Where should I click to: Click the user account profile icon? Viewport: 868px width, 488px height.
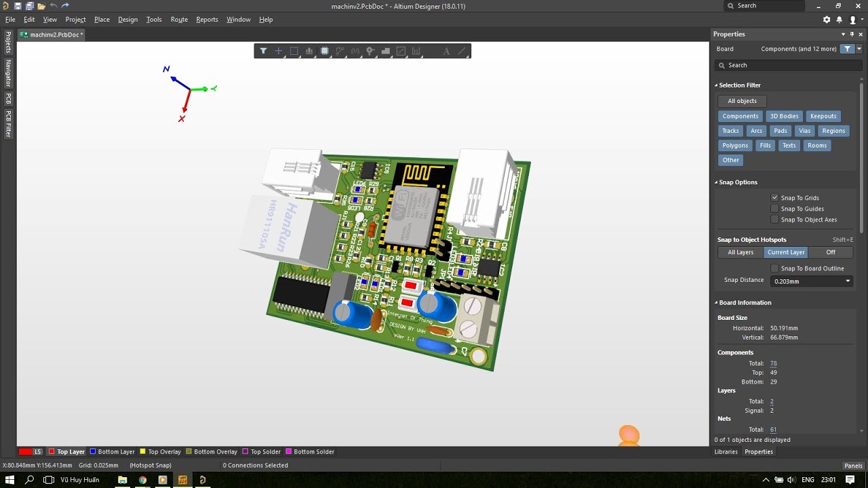point(852,20)
